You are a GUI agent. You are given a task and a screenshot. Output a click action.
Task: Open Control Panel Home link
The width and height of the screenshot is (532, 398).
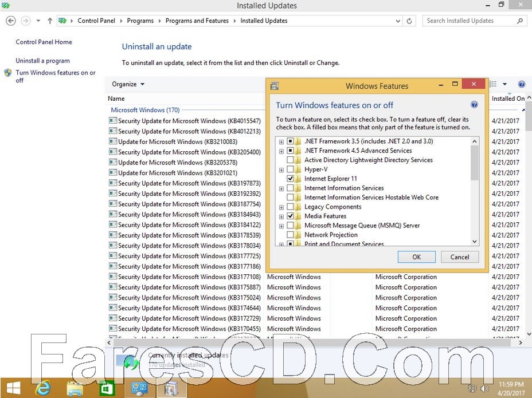[x=44, y=42]
